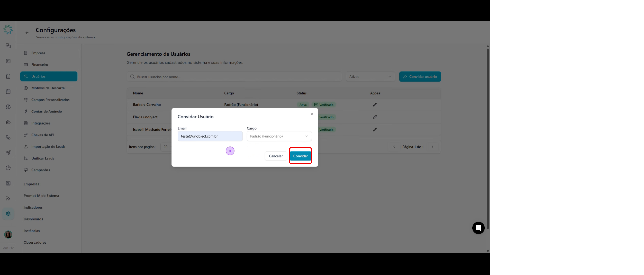This screenshot has width=644, height=275.
Task: Open paper plane send icon in sidebar
Action: [x=8, y=152]
